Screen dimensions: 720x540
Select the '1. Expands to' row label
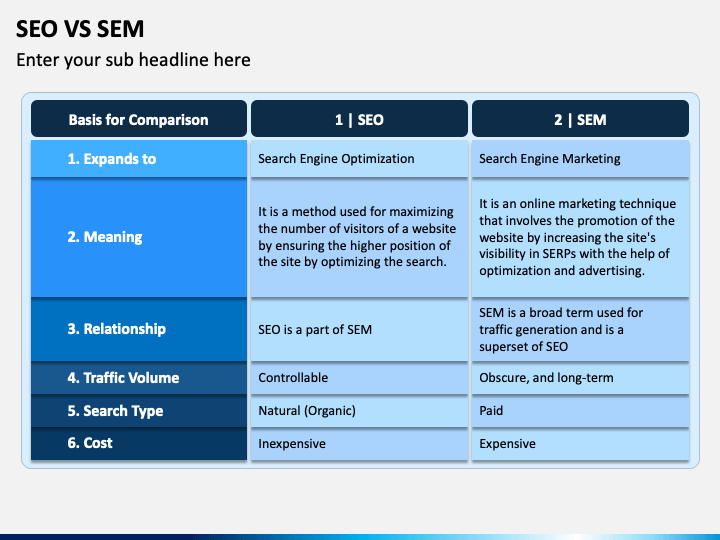tap(139, 159)
